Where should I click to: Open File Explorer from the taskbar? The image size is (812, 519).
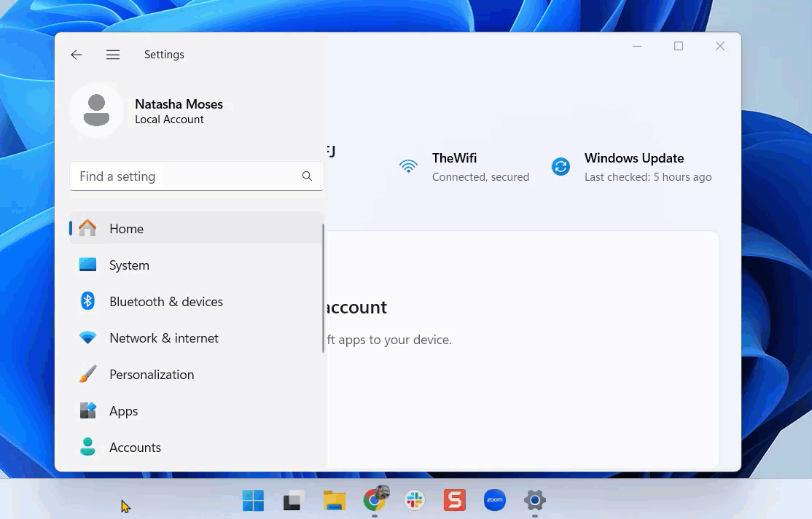(334, 500)
